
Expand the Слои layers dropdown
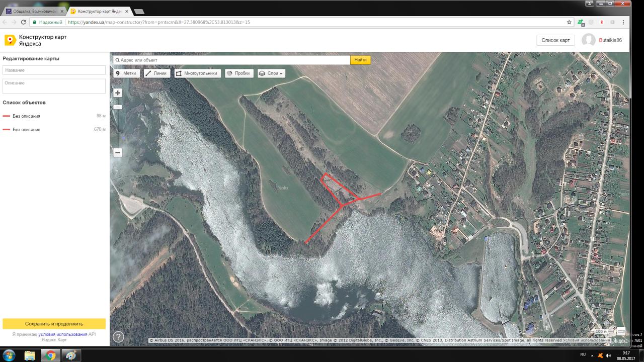pos(271,73)
